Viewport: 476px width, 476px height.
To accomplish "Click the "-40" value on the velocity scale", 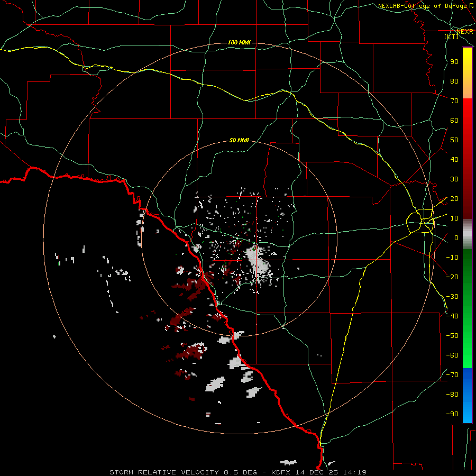I will (x=452, y=316).
